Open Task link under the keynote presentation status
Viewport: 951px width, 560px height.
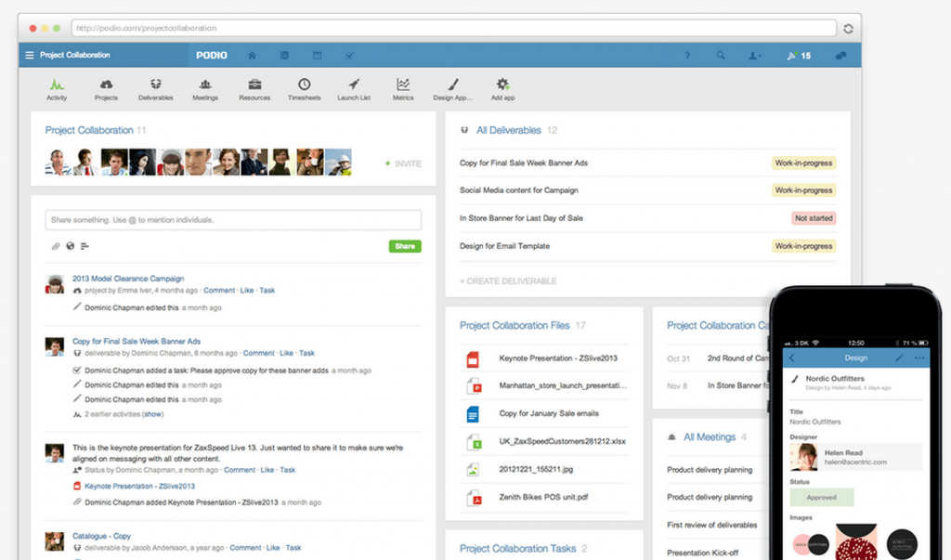pyautogui.click(x=288, y=470)
